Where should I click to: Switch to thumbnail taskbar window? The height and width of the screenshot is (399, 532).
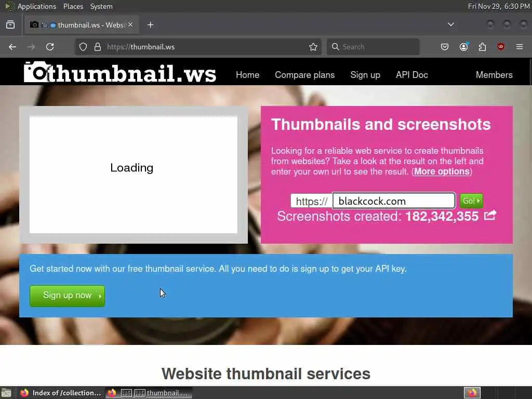pyautogui.click(x=149, y=393)
